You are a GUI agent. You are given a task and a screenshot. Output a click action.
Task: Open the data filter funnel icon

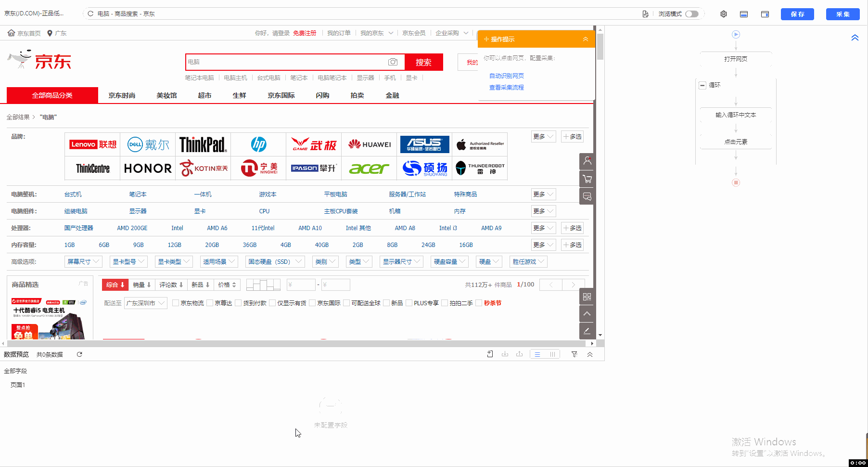(x=574, y=354)
